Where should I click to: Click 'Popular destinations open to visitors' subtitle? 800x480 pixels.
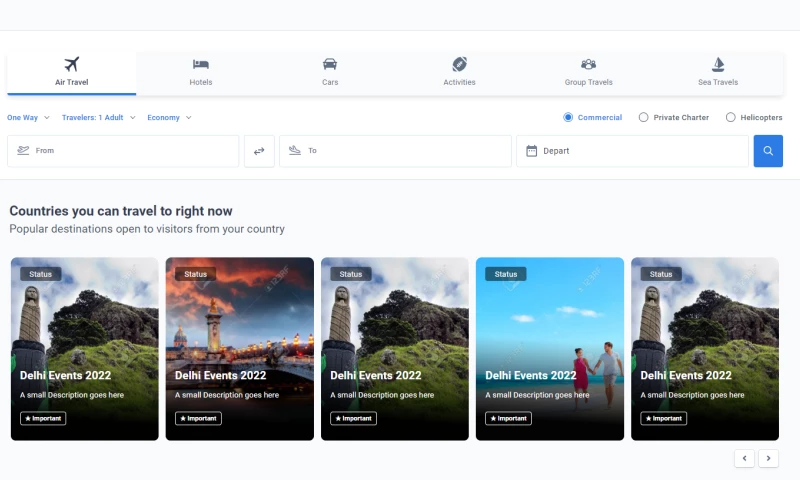point(147,229)
